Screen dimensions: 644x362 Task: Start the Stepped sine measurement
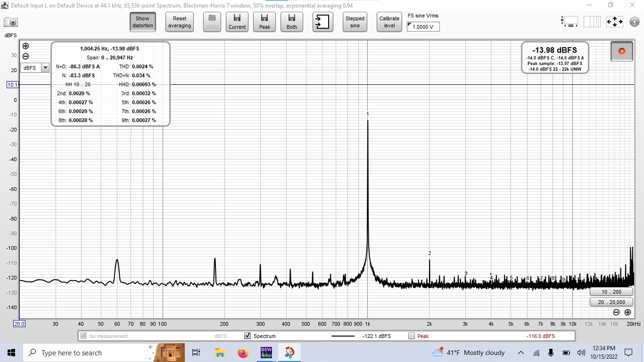tap(355, 22)
